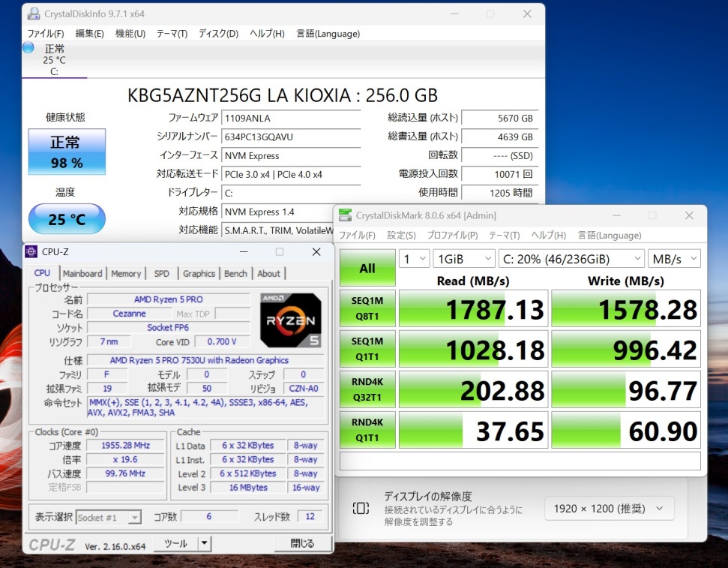
Task: Run the SEQ1M Q8T1 benchmark test
Action: [x=367, y=308]
